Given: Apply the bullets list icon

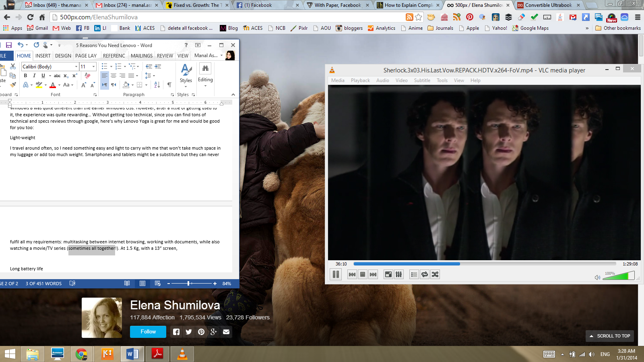Looking at the screenshot, I should coord(105,66).
